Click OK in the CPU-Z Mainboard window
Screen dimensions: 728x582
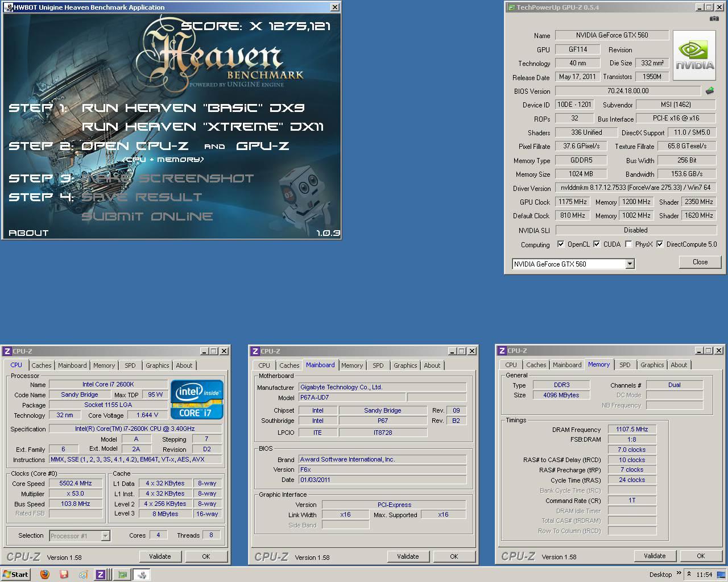pos(454,556)
